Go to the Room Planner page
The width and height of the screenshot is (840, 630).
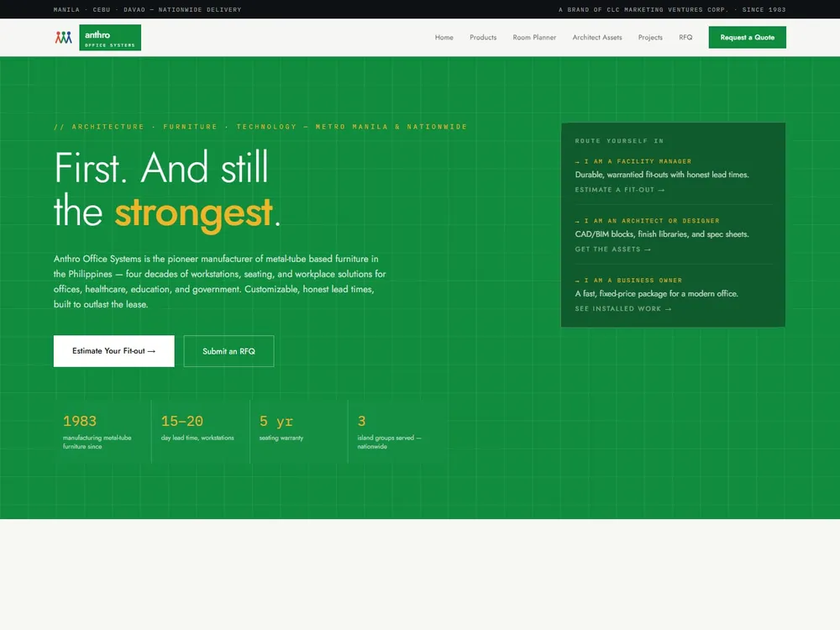point(534,38)
